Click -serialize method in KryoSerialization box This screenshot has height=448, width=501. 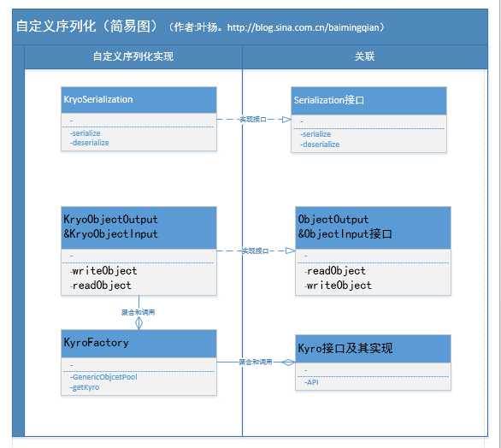tap(85, 133)
